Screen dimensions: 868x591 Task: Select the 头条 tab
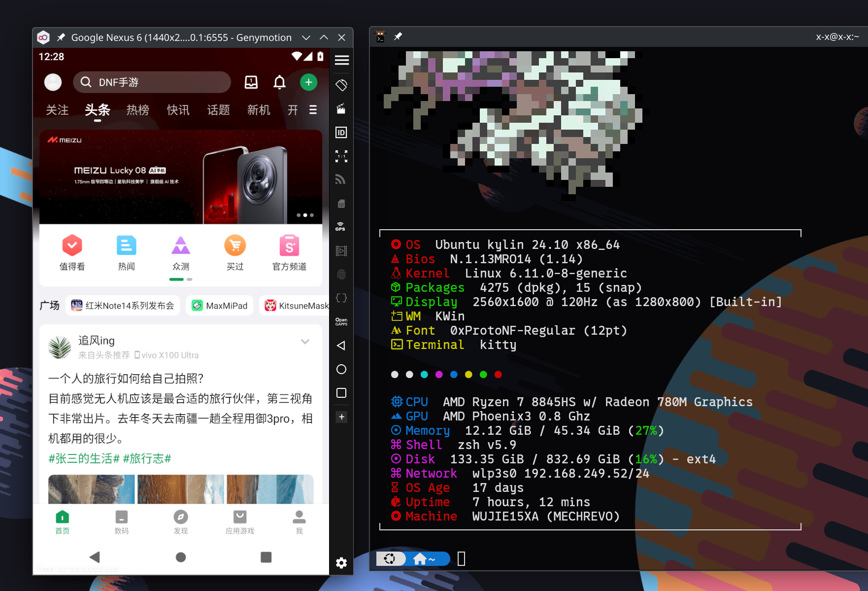(97, 110)
